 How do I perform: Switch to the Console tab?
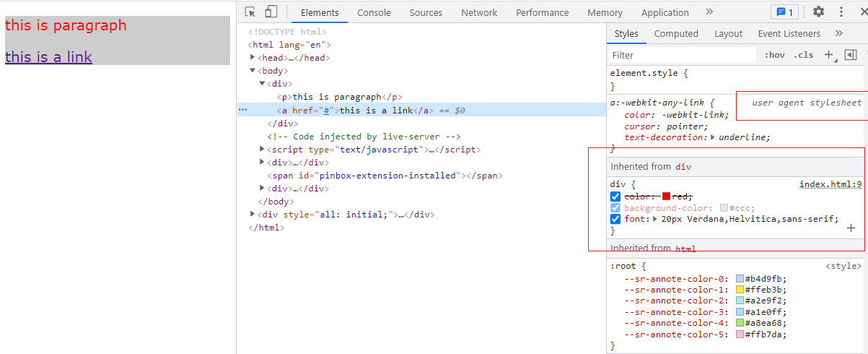374,12
